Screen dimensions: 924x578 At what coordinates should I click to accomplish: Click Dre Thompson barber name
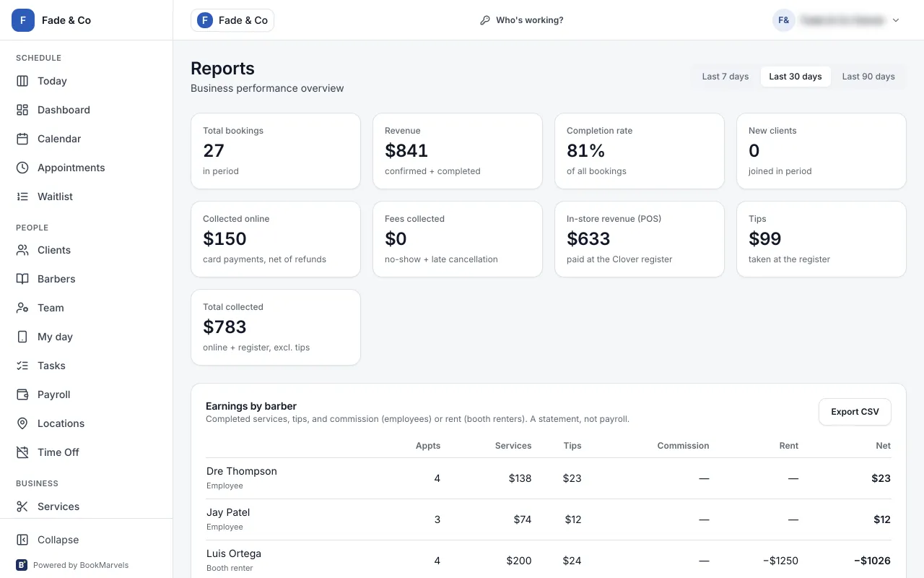pos(242,471)
